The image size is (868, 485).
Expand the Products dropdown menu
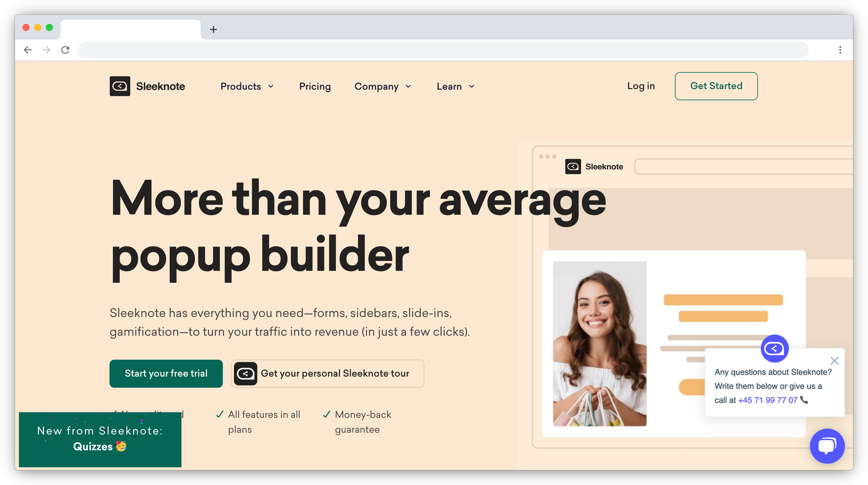[247, 86]
